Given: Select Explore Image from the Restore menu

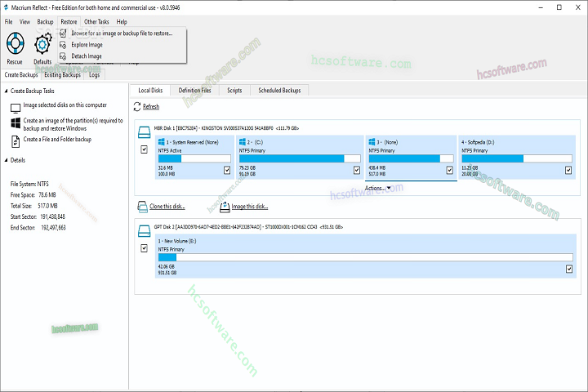Looking at the screenshot, I should 122,45.
